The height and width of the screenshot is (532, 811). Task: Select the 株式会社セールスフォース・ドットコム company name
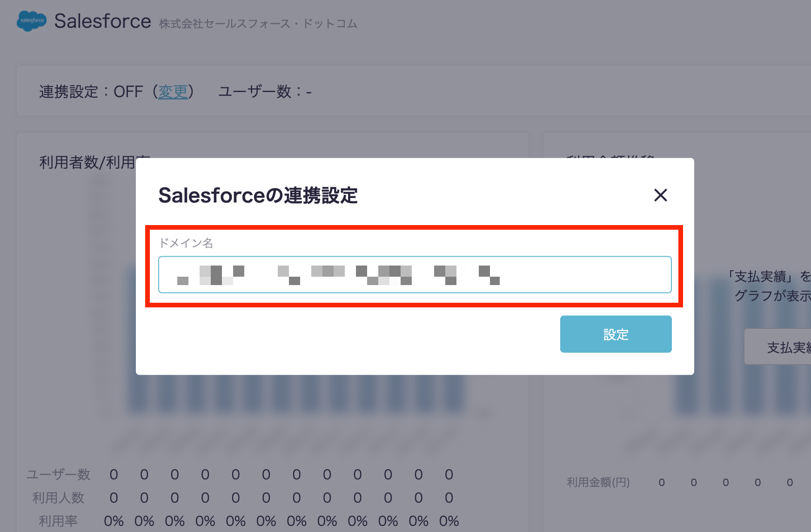pos(258,24)
